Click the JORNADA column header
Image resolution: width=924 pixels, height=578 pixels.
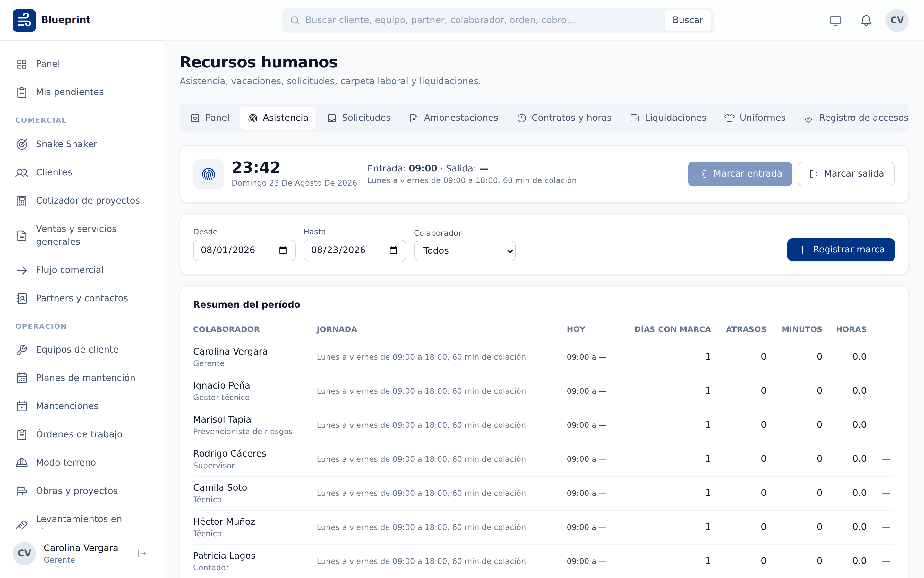pos(337,329)
